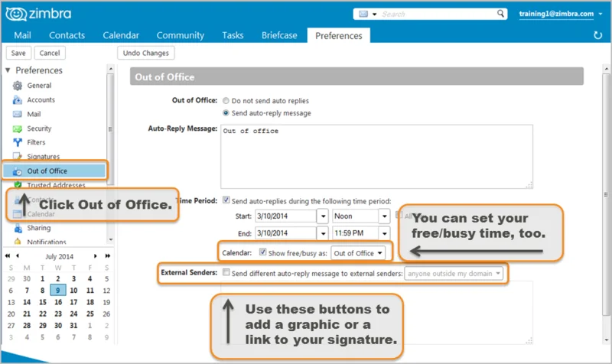Screen dimensions: 612x364
Task: Click the Cancel button
Action: click(x=50, y=53)
